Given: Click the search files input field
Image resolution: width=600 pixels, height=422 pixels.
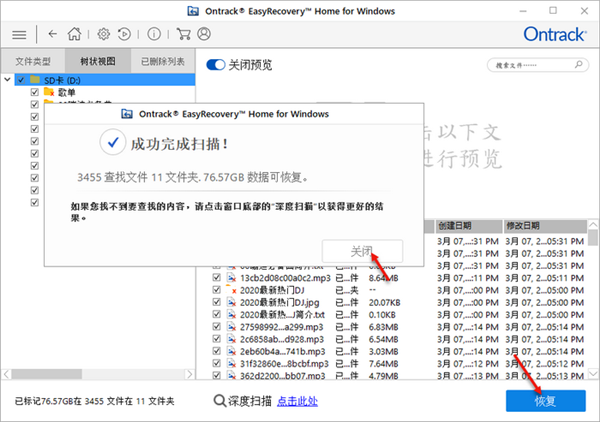Looking at the screenshot, I should 538,65.
